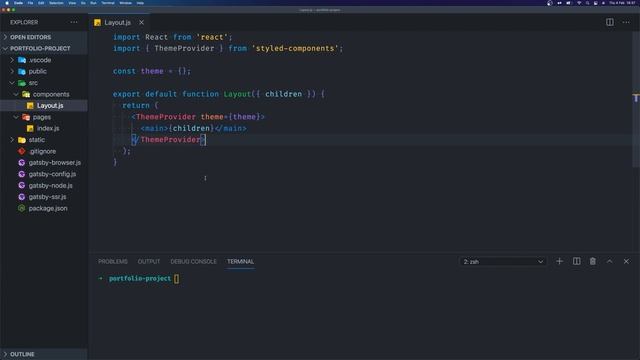This screenshot has height=360, width=640.
Task: Open gatsby-browser.js file
Action: pyautogui.click(x=55, y=163)
